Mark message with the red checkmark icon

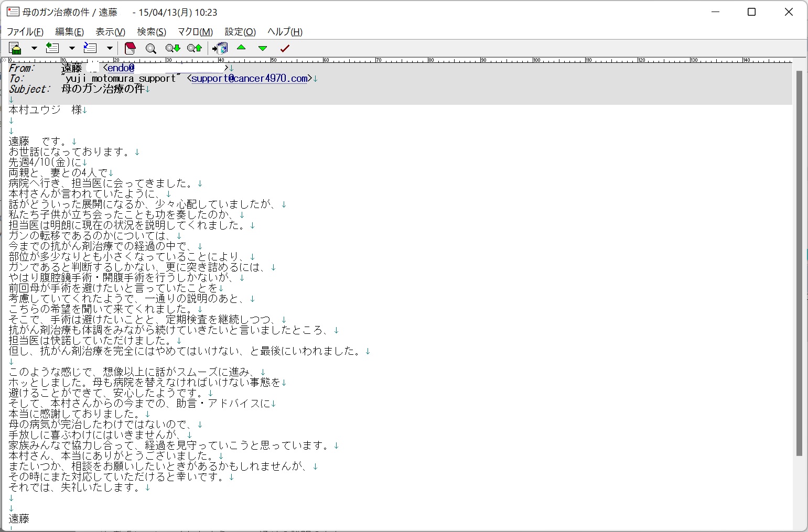click(285, 48)
